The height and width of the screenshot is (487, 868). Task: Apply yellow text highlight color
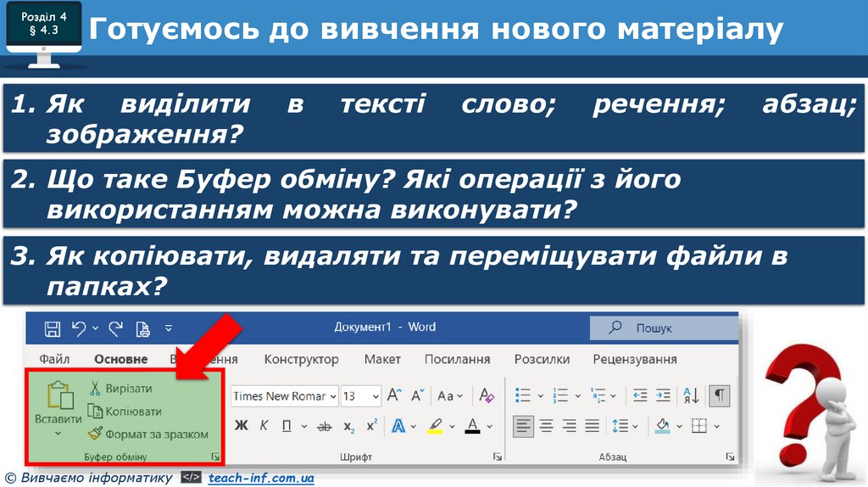coord(436,426)
